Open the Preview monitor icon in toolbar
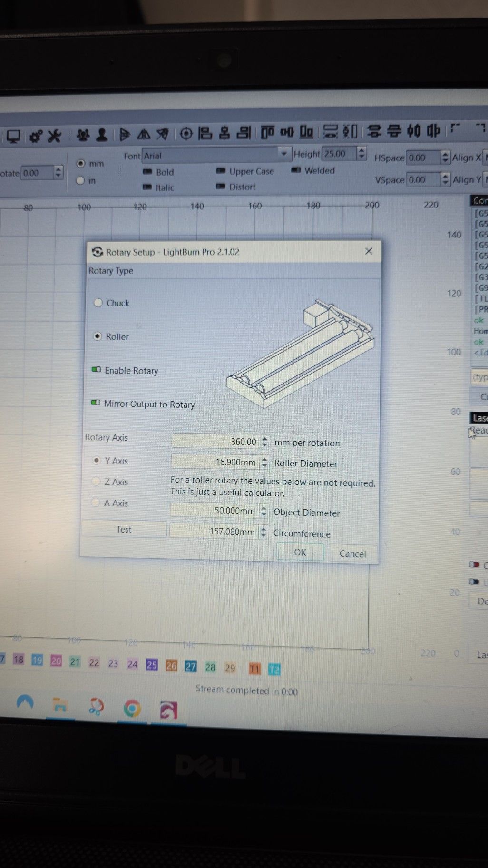This screenshot has width=488, height=868. (13, 137)
